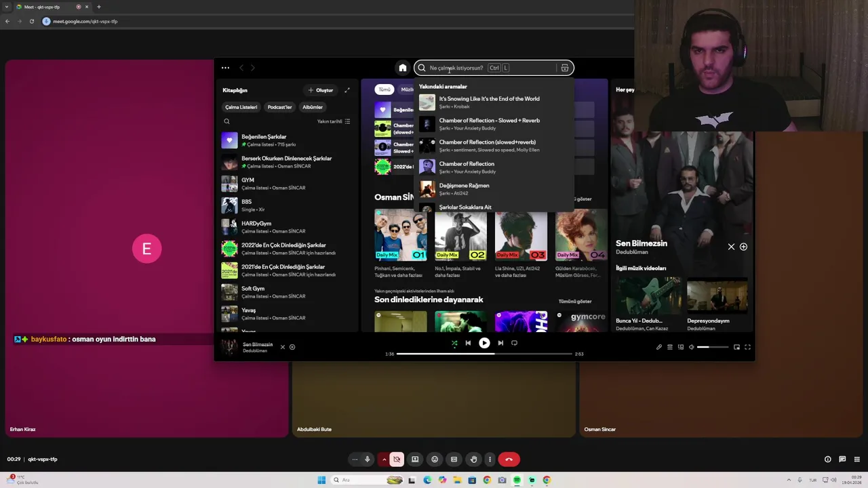
Task: Search within the library magnifier icon
Action: (226, 121)
